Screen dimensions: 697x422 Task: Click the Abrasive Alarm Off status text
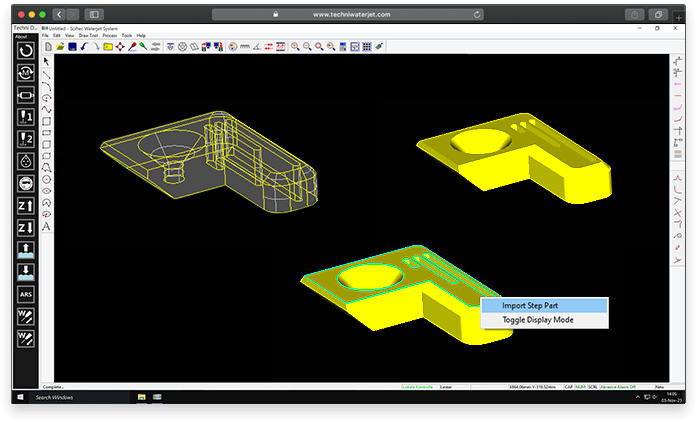coord(618,387)
